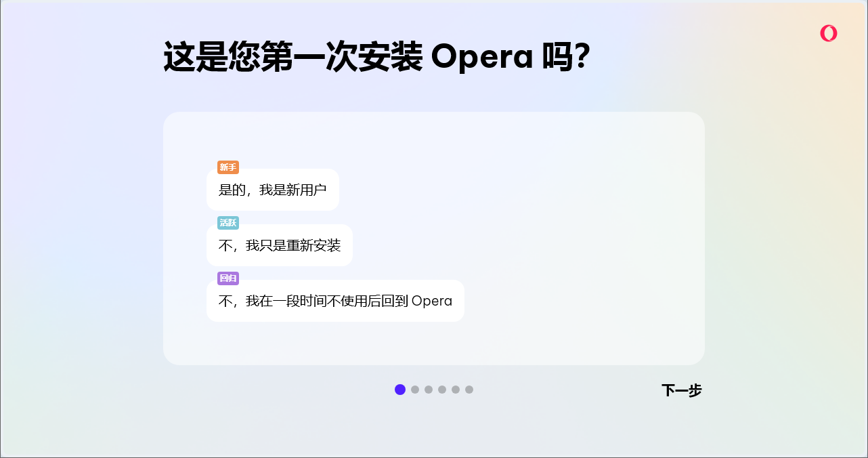Click the question title about first Opera install
This screenshot has height=458, width=868.
[377, 56]
